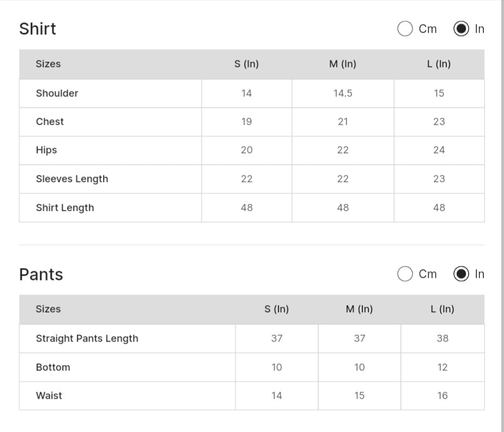
Task: Click the Chest row label
Action: 50,121
